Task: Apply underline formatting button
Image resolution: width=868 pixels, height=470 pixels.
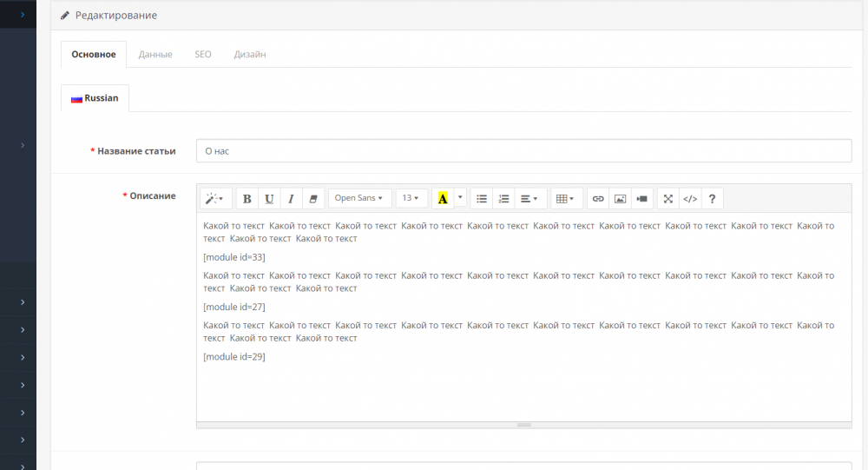Action: pos(269,198)
